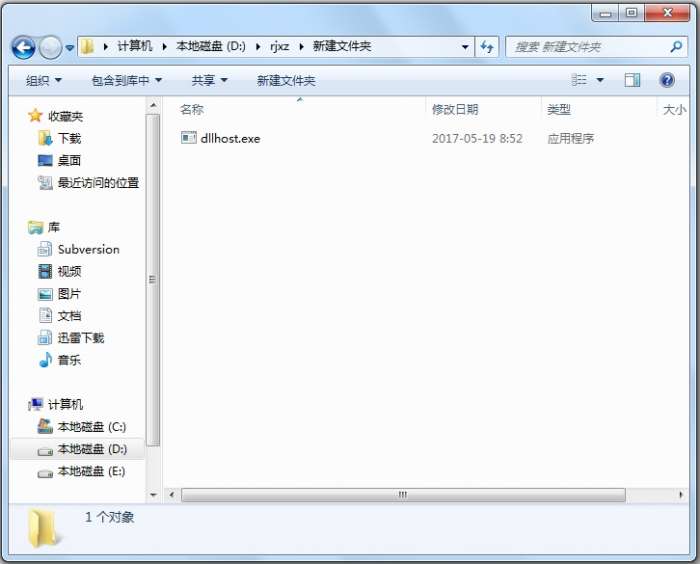Click the 下载 folder icon
This screenshot has width=700, height=564.
coord(45,138)
